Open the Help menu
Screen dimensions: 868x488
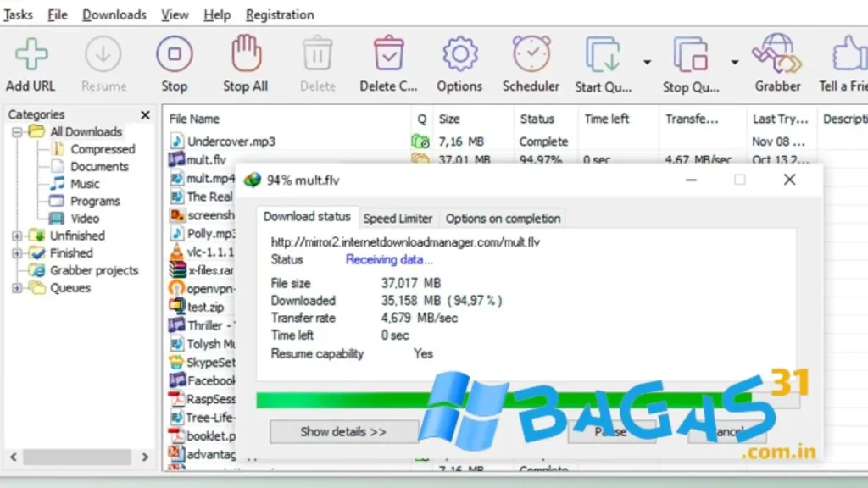(x=217, y=14)
